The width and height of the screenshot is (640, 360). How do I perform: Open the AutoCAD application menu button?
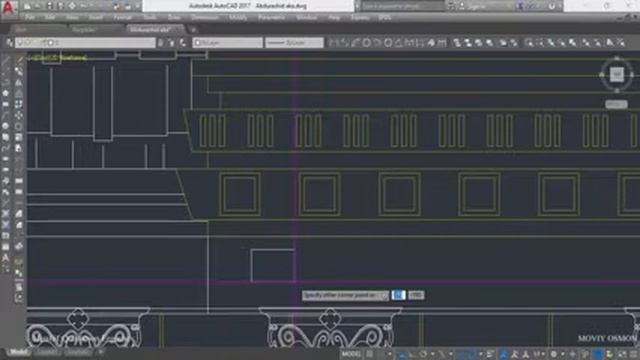8,8
